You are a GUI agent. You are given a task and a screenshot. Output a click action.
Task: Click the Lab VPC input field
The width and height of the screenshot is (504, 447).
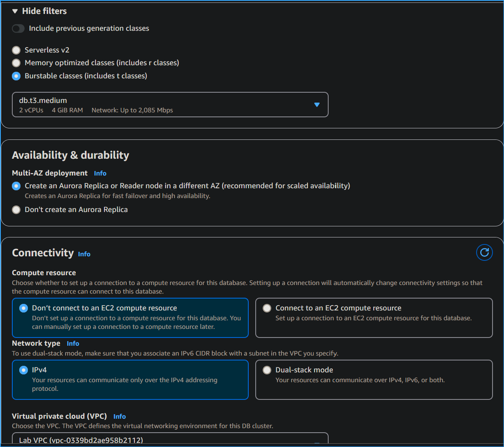tap(164, 441)
